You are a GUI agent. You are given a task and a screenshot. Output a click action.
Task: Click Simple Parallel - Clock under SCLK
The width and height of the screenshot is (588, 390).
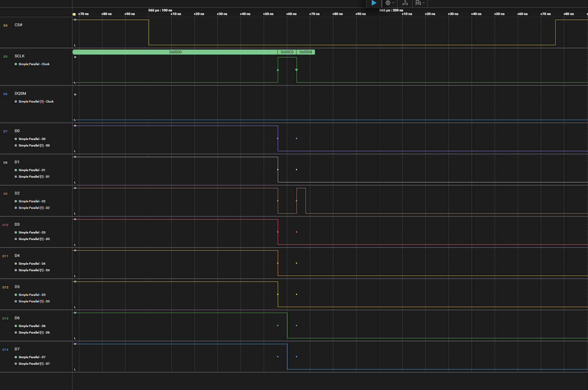coord(34,64)
